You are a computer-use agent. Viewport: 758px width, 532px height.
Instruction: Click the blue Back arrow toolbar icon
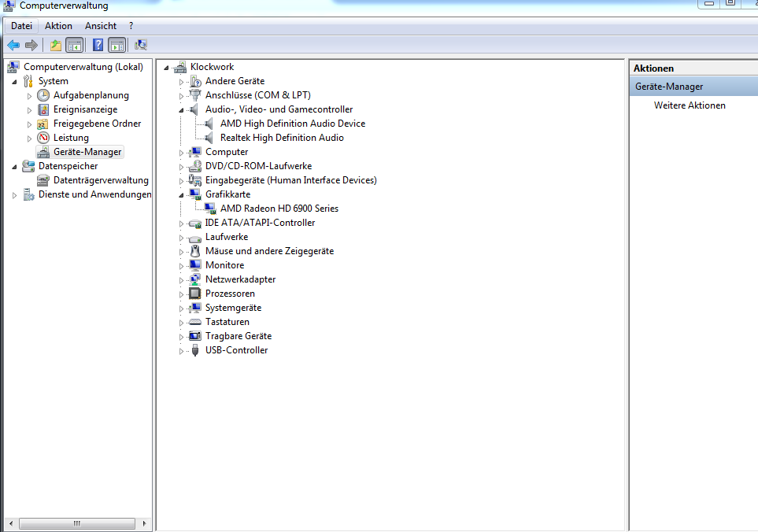[x=13, y=46]
